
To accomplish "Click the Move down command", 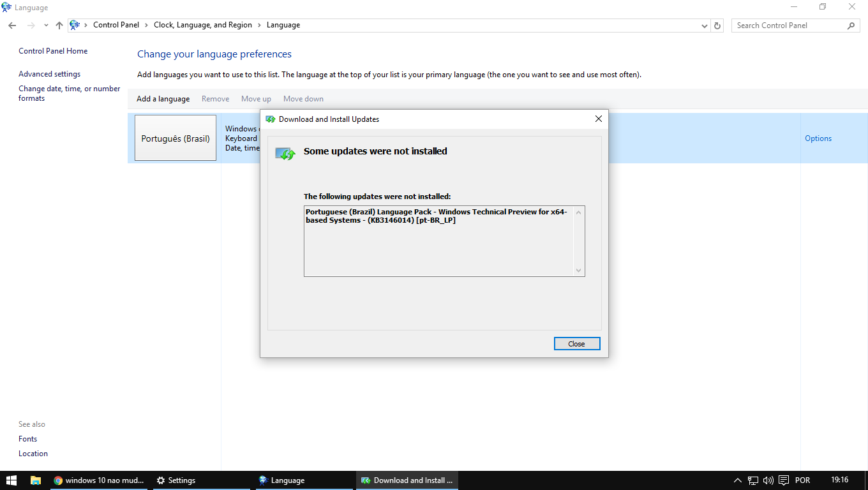I will point(303,99).
